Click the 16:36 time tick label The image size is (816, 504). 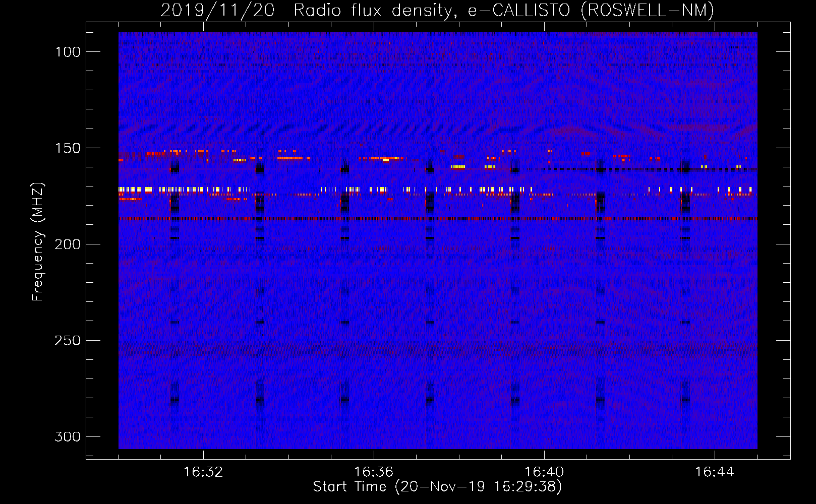[x=374, y=472]
